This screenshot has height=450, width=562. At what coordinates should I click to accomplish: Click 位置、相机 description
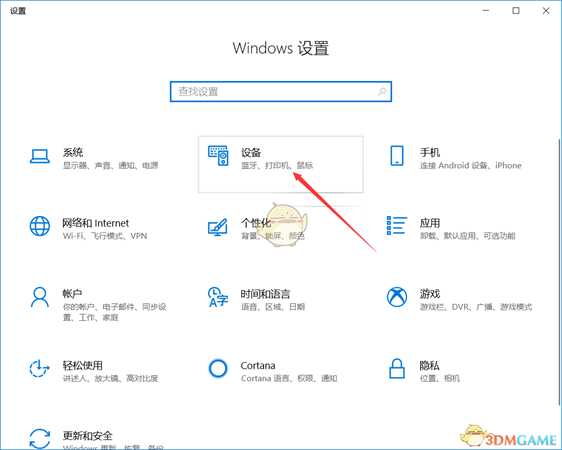coord(440,378)
